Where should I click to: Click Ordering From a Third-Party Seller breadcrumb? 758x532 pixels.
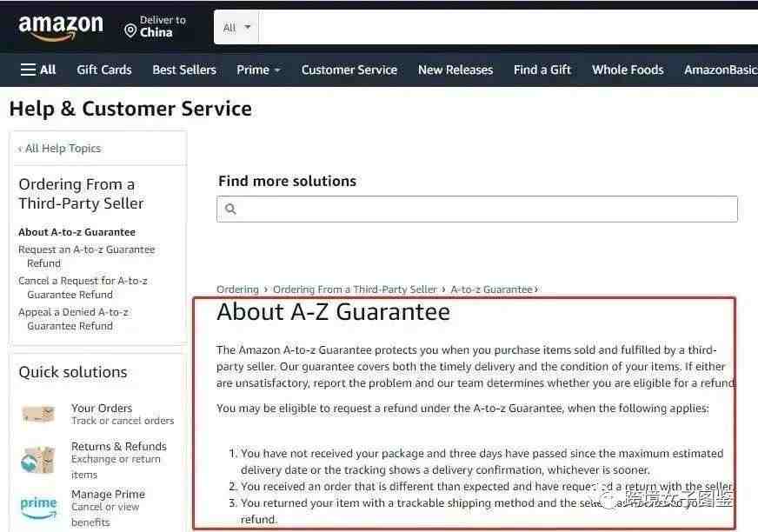355,289
